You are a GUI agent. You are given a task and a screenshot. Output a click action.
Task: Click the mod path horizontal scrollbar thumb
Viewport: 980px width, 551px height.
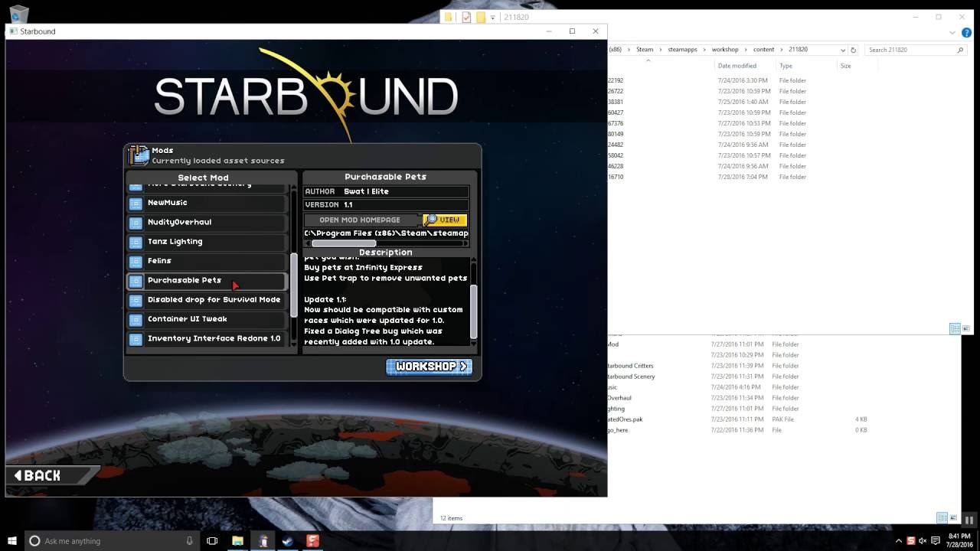[344, 243]
